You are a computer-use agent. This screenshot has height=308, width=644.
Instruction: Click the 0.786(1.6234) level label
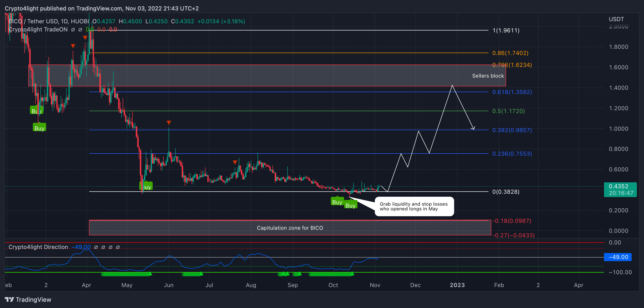point(512,65)
